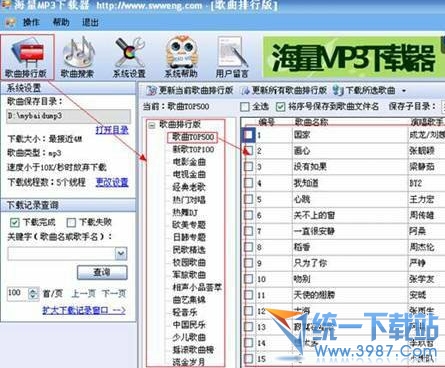Click the 更改设置 link

point(112,182)
